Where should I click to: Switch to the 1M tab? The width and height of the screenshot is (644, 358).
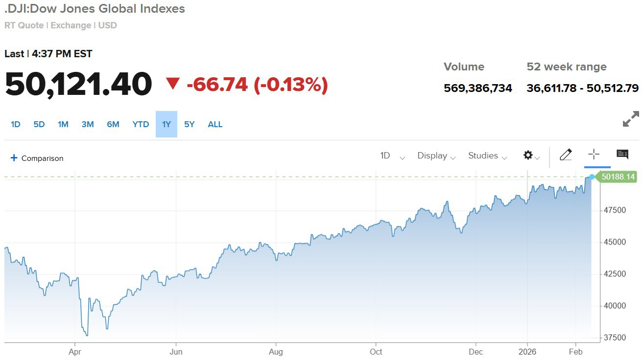(x=63, y=124)
